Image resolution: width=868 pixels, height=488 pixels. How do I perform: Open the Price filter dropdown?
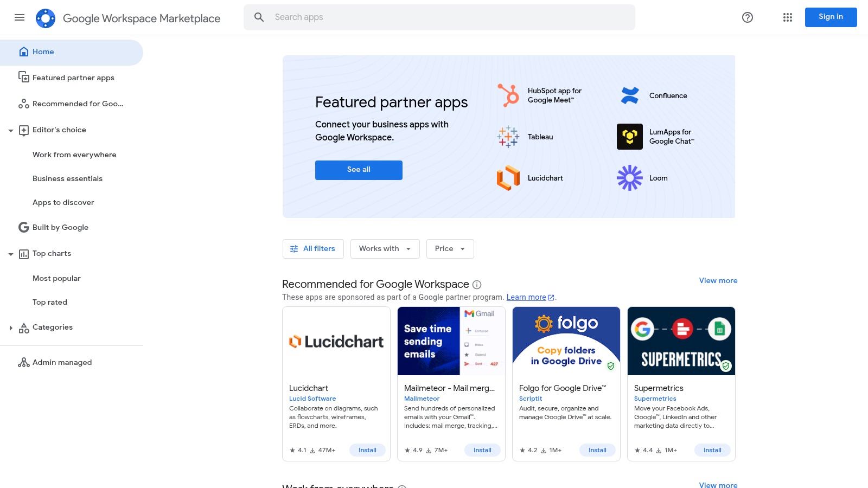tap(449, 248)
